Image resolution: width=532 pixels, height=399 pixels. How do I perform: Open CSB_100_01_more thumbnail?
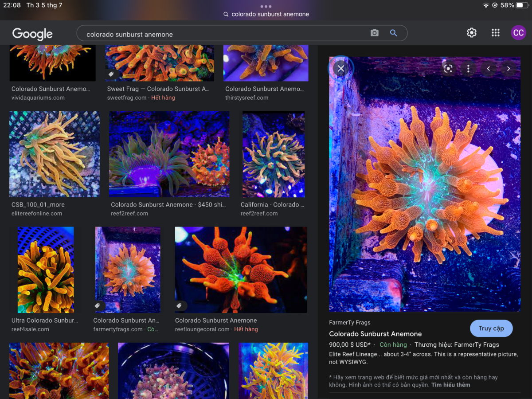point(55,154)
